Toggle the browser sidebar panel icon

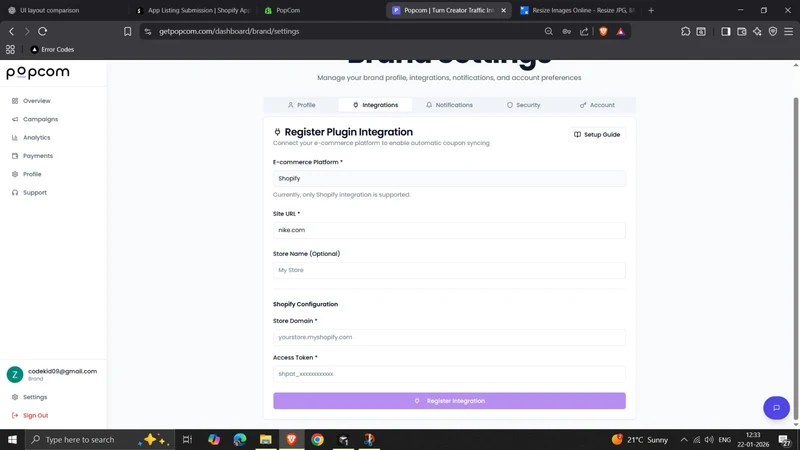click(x=725, y=31)
